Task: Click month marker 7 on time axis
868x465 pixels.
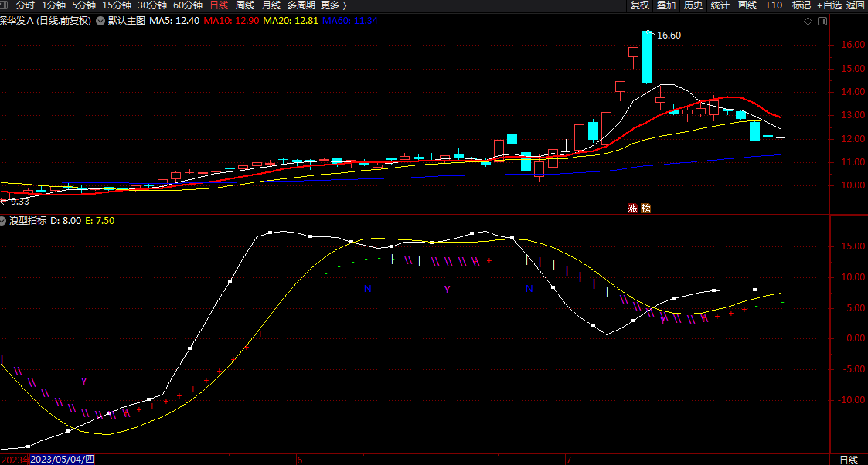Action: [x=568, y=460]
